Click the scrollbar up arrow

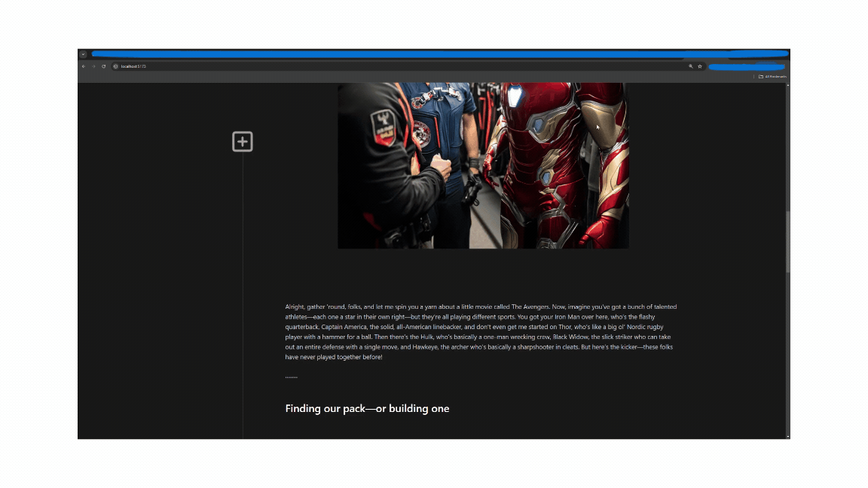[x=787, y=85]
